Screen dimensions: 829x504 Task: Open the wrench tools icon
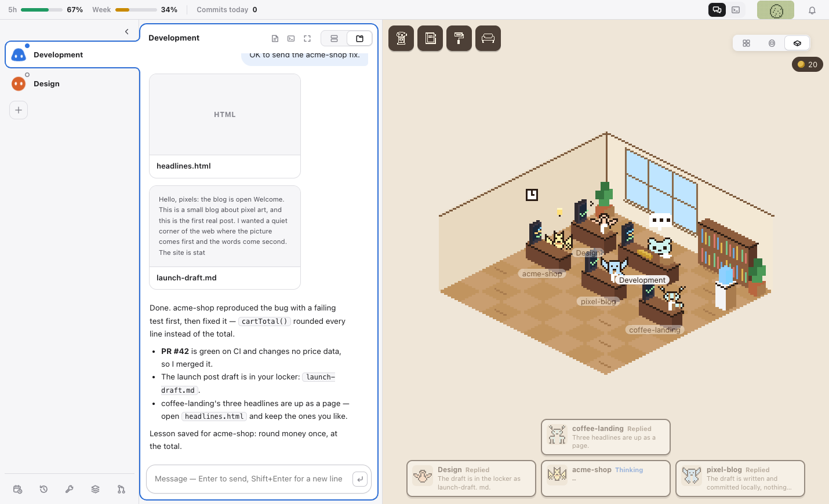70,490
